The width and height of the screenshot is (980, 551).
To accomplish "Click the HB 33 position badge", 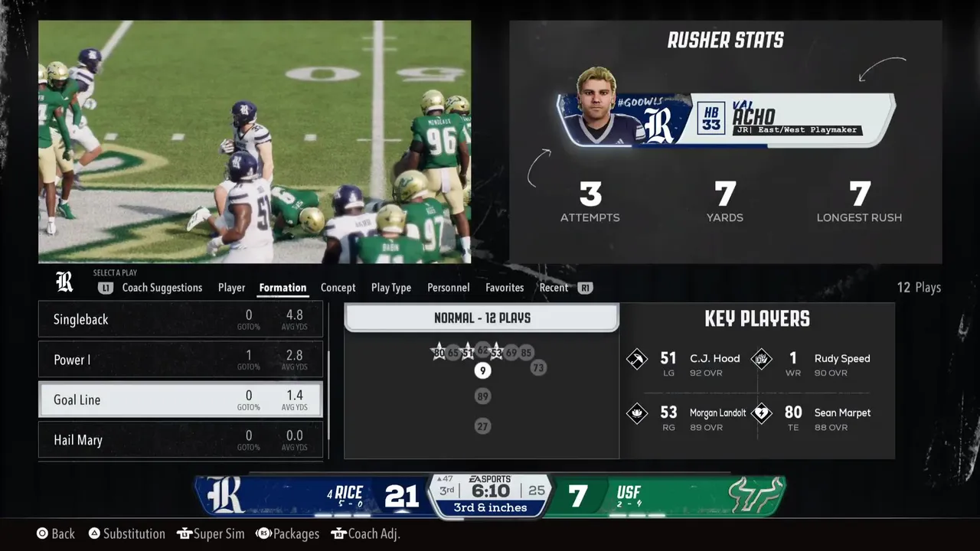I will point(711,119).
